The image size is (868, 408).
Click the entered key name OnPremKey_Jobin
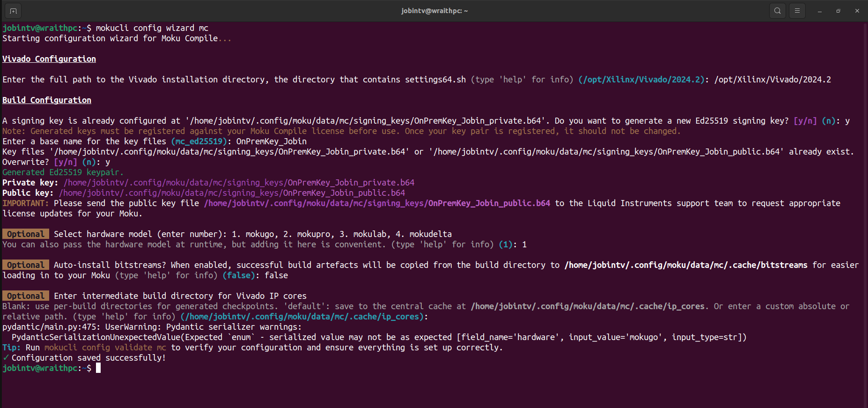[x=272, y=141]
